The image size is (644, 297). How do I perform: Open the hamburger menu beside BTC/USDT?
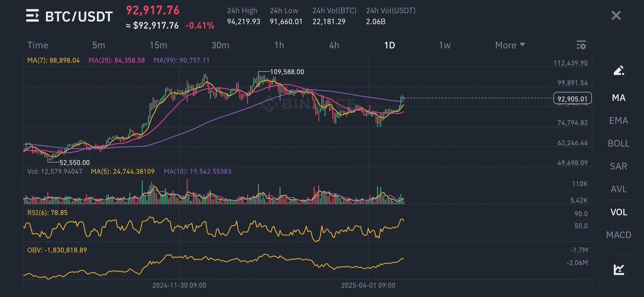33,16
